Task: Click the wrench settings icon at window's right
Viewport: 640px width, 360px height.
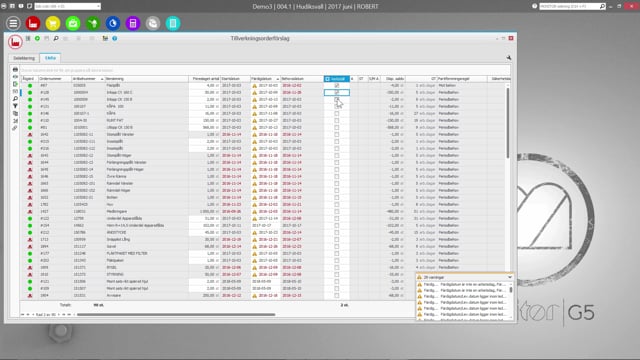Action: pos(509,58)
